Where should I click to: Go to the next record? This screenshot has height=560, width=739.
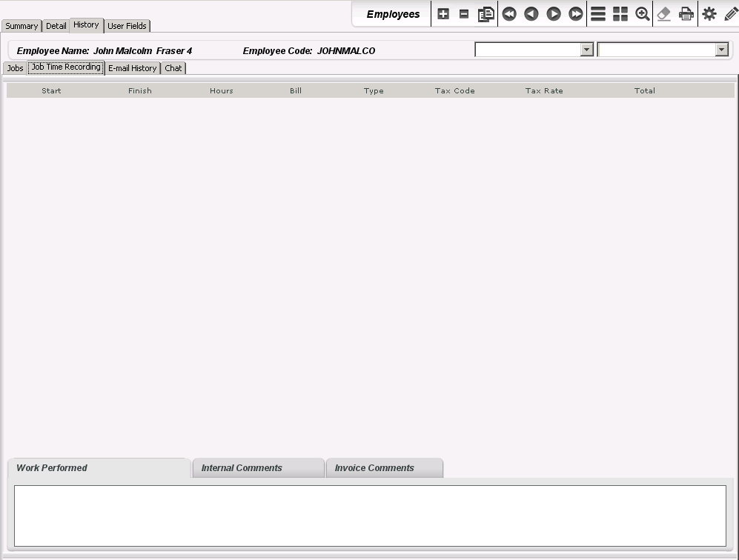554,14
